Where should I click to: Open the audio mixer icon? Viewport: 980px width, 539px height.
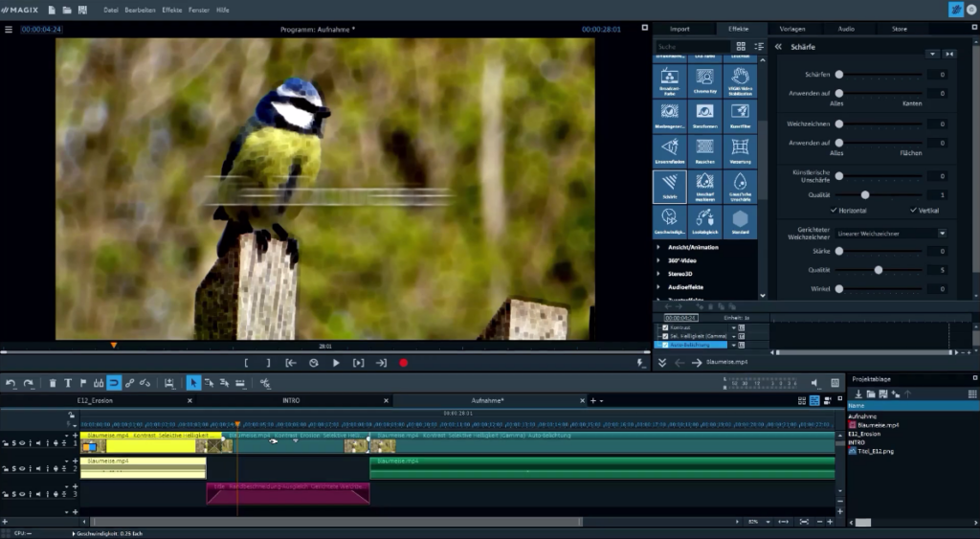(835, 383)
